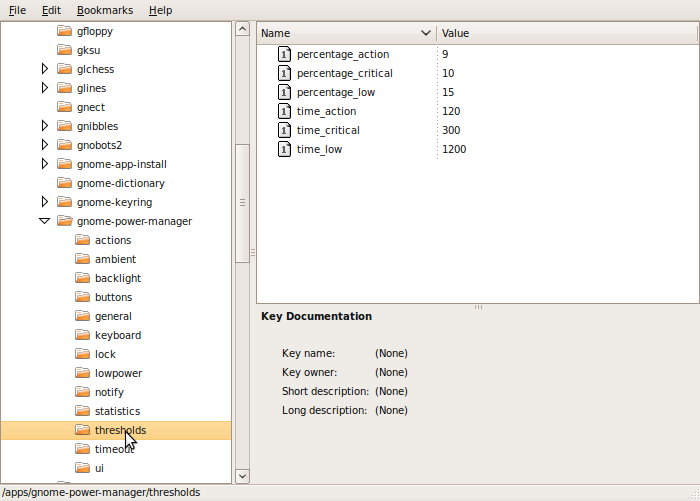Click the integer icon beside time_critical
The width and height of the screenshot is (700, 501).
point(284,130)
